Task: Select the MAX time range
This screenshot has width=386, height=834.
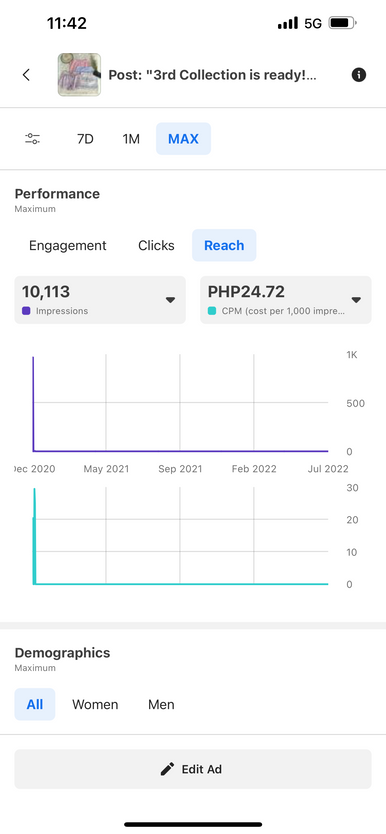Action: (183, 139)
